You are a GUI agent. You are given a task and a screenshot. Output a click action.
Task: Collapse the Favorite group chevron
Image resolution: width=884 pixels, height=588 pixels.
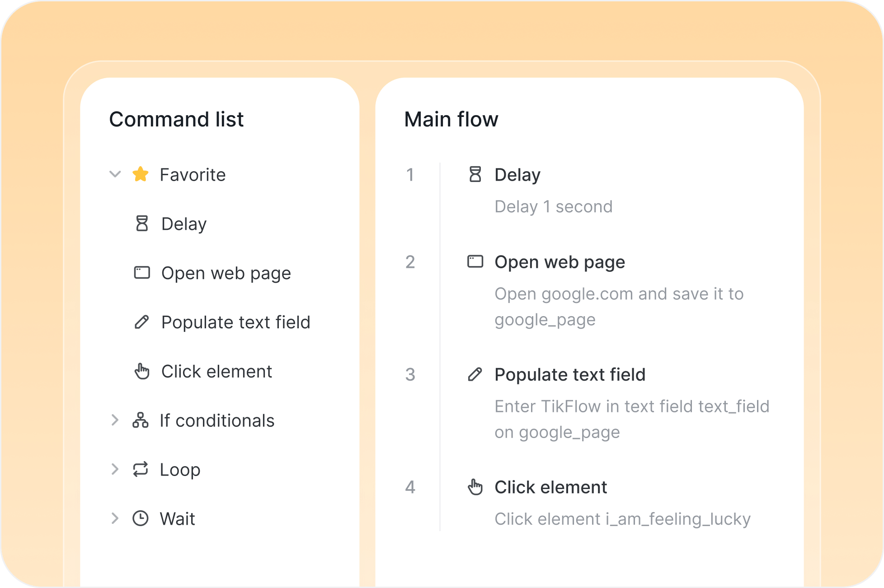point(115,174)
